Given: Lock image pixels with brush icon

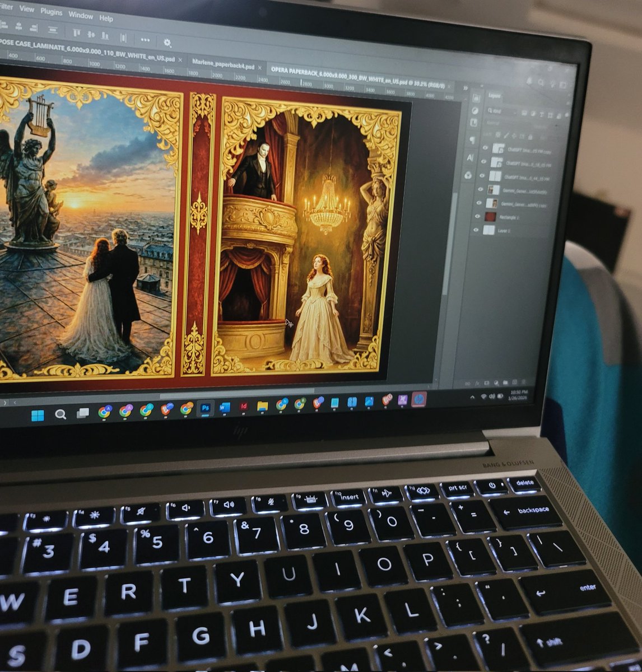Looking at the screenshot, I should coord(506,135).
